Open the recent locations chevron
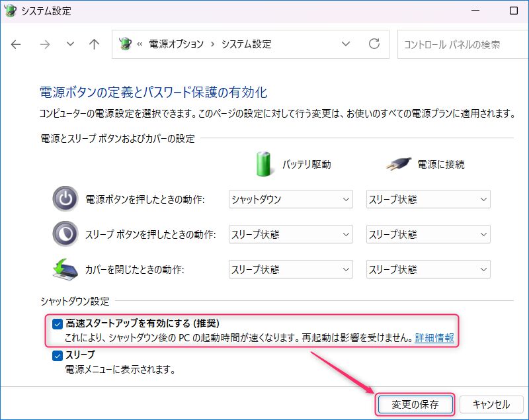This screenshot has width=529, height=420. [x=70, y=44]
